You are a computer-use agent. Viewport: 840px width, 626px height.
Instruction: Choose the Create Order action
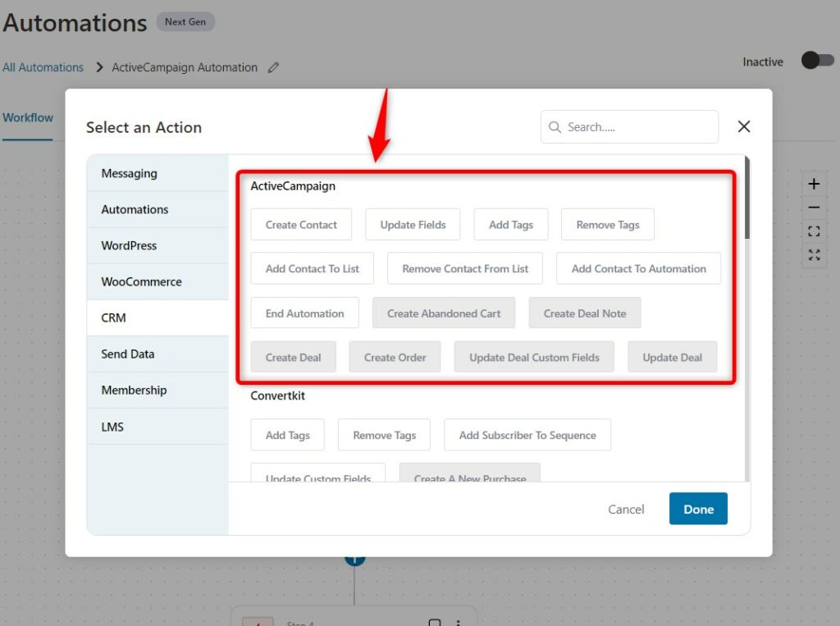[395, 357]
